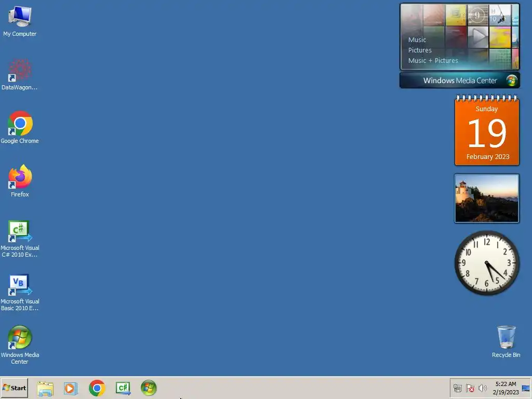This screenshot has height=399, width=532.
Task: Open Visual C# from the taskbar
Action: [123, 388]
